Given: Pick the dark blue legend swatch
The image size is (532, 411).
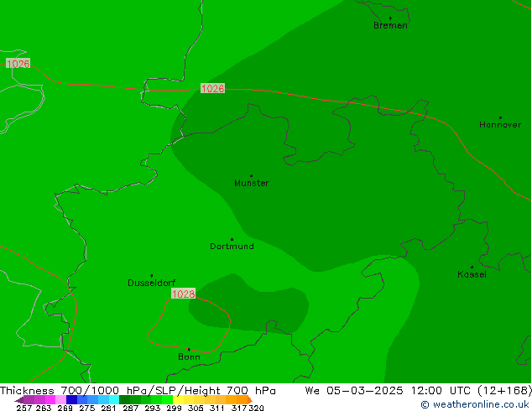Looking at the screenshot, I should pos(71,399).
